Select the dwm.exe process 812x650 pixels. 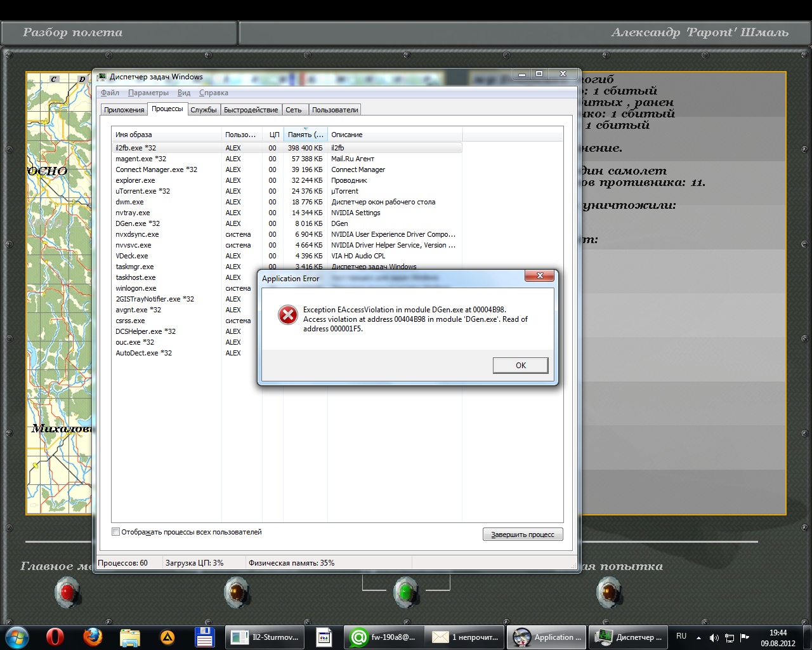click(287, 202)
